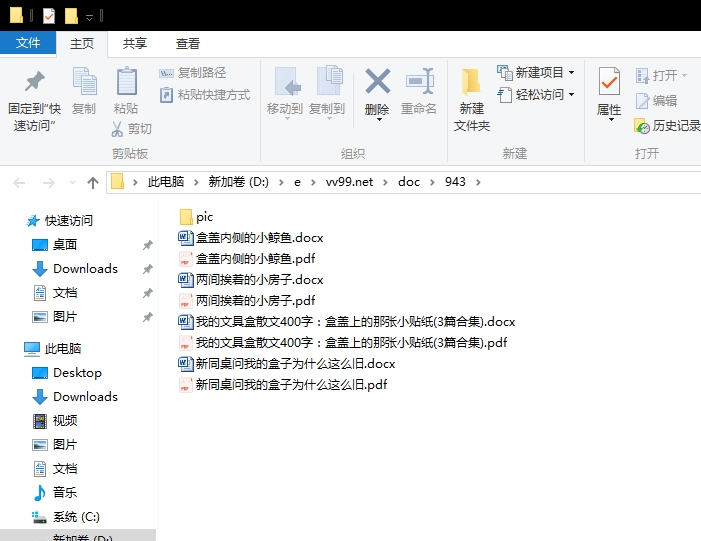Click the Properties (属性) checkmark icon
The height and width of the screenshot is (541, 701).
(x=609, y=81)
